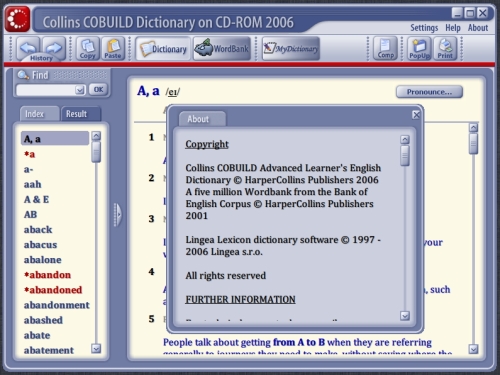This screenshot has width=500, height=375.
Task: Collapse the index panel with side arrow handle
Action: point(118,215)
